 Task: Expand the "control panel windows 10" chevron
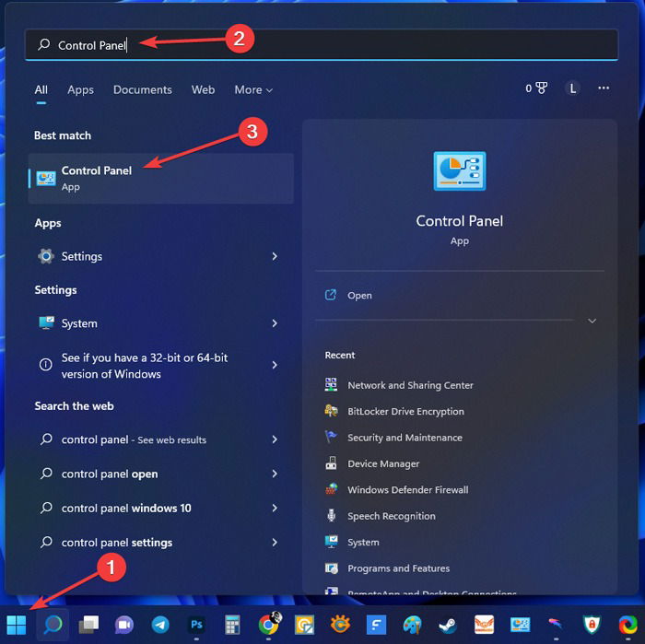275,508
